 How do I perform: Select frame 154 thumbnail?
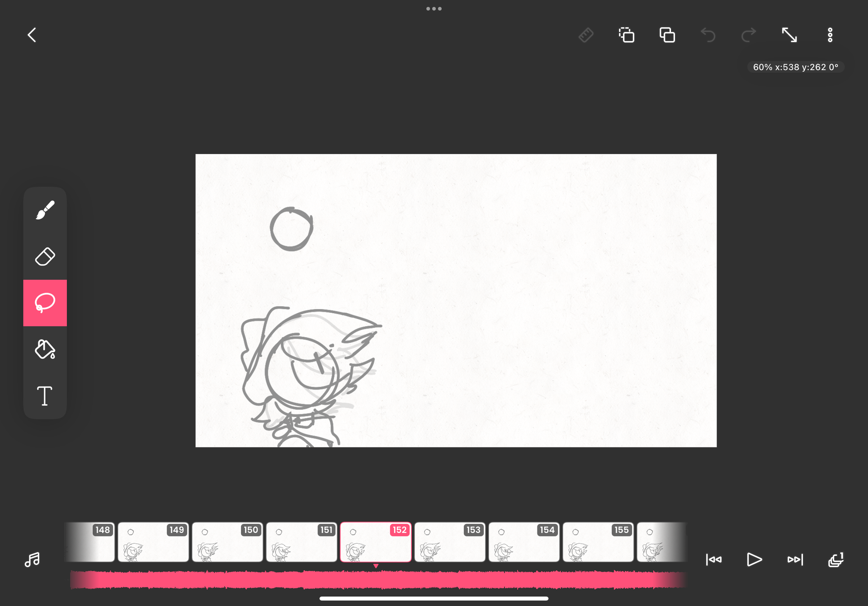(x=524, y=542)
